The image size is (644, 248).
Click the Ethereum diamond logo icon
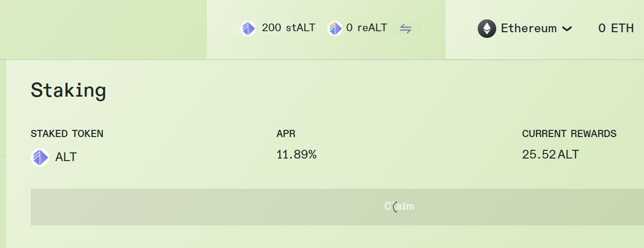487,29
